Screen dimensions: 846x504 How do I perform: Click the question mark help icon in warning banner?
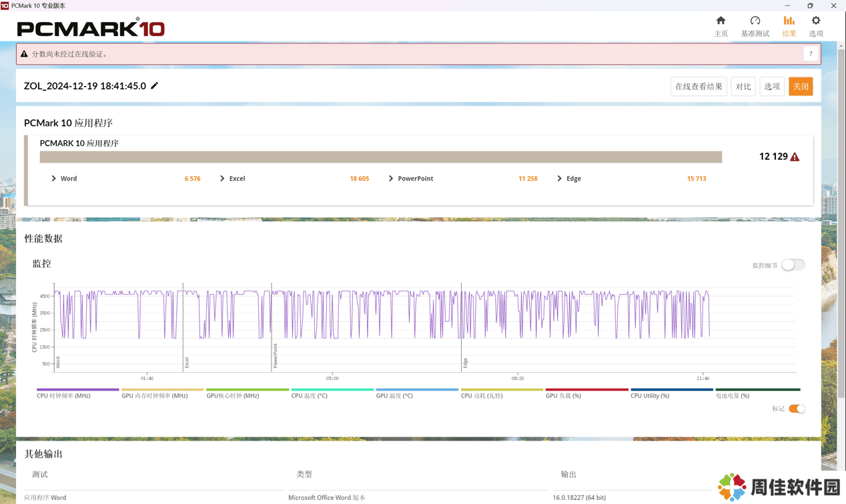pos(811,54)
